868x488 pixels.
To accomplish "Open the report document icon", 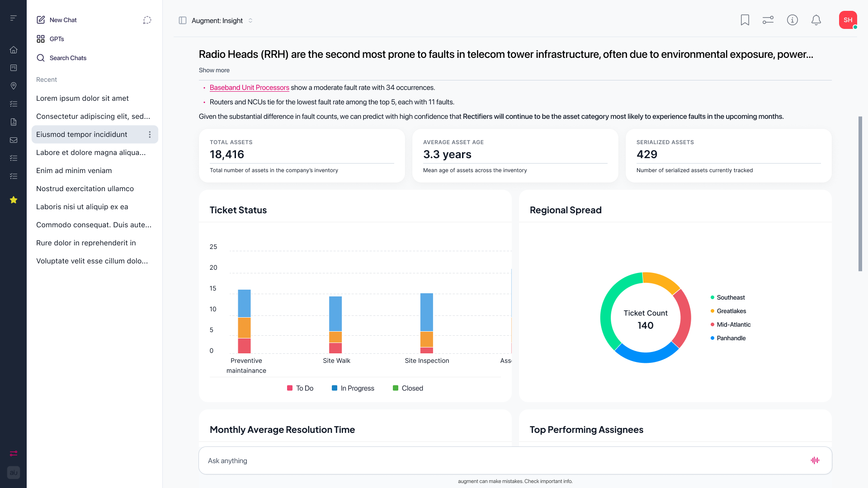I will (x=14, y=122).
